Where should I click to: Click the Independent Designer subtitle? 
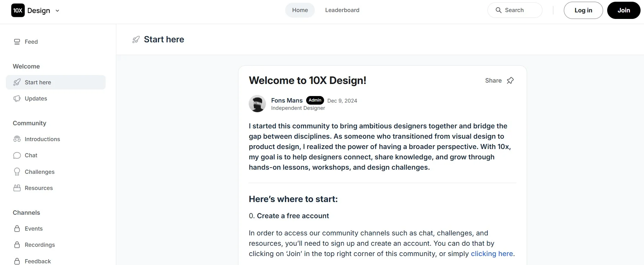(x=298, y=108)
